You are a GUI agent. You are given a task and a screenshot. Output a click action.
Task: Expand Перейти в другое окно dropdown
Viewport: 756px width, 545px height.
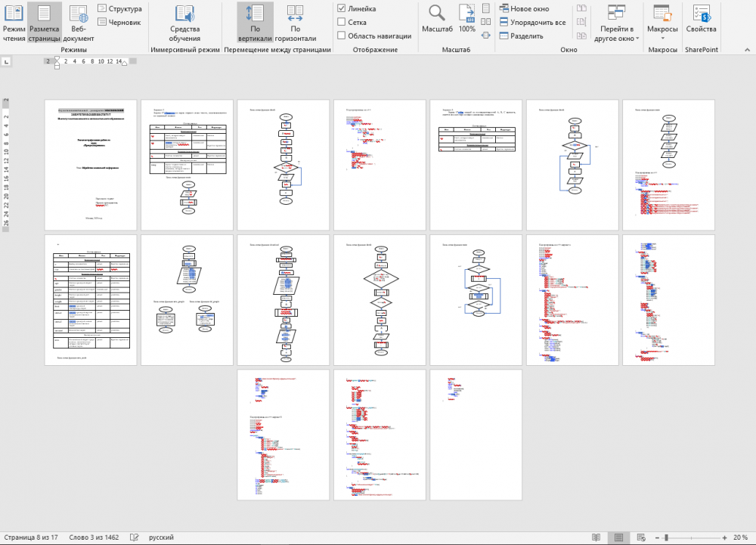coord(618,38)
